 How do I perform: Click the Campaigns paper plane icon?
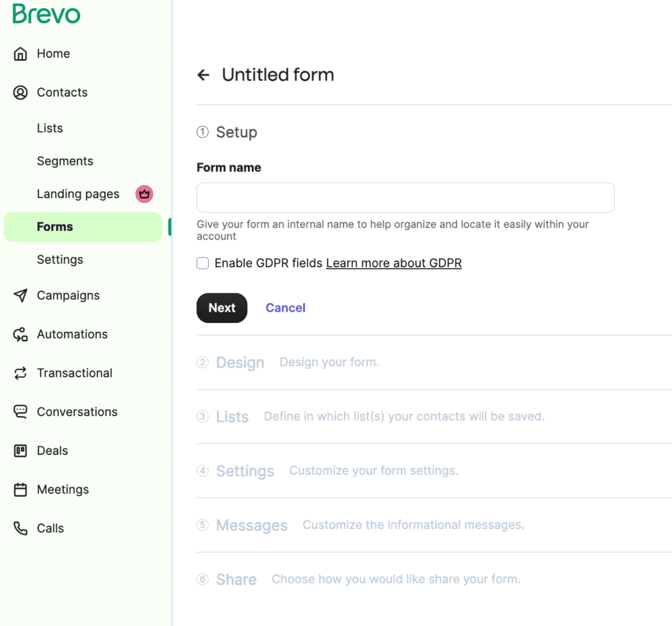click(x=20, y=295)
